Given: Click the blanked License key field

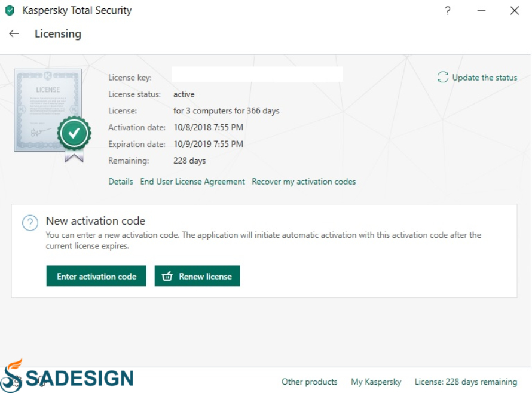Looking at the screenshot, I should point(257,74).
